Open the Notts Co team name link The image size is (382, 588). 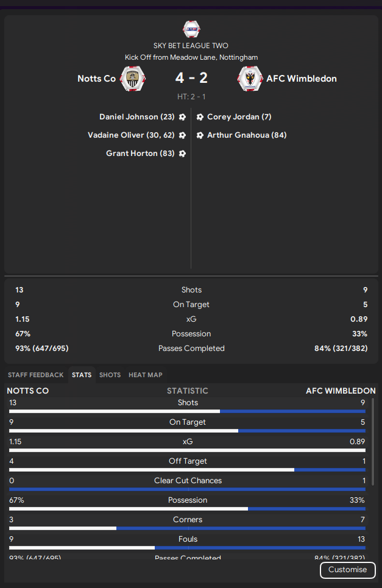pos(96,79)
